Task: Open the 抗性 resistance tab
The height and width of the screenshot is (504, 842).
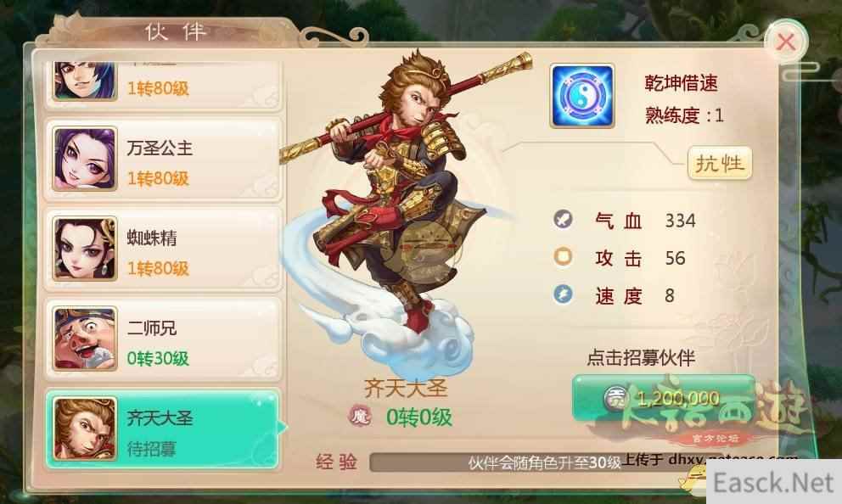Action: (x=720, y=163)
